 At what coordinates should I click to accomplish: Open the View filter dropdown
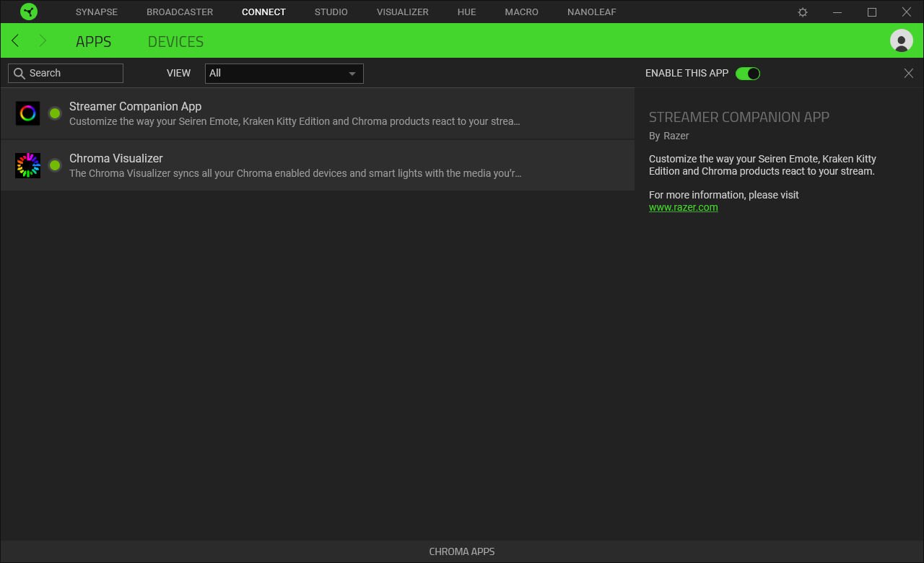pyautogui.click(x=284, y=73)
